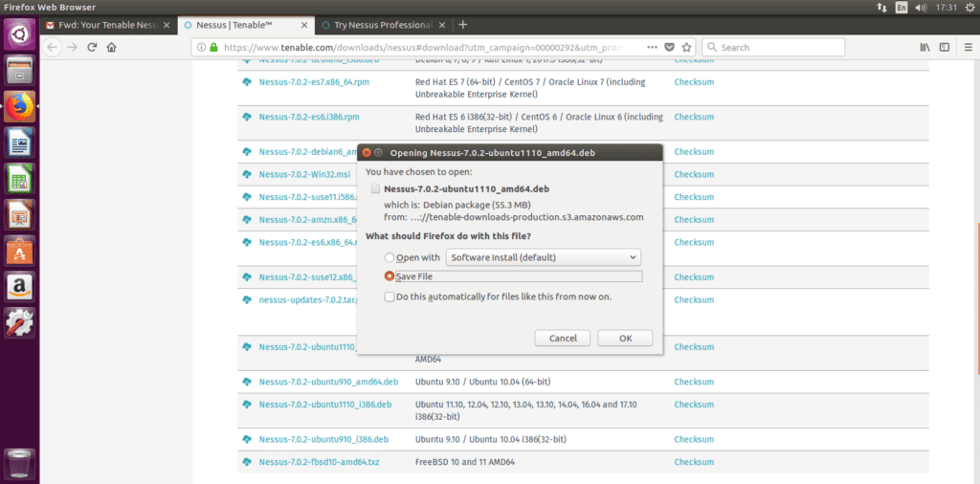Open Amazon launcher icon
This screenshot has height=484, width=980.
20,287
